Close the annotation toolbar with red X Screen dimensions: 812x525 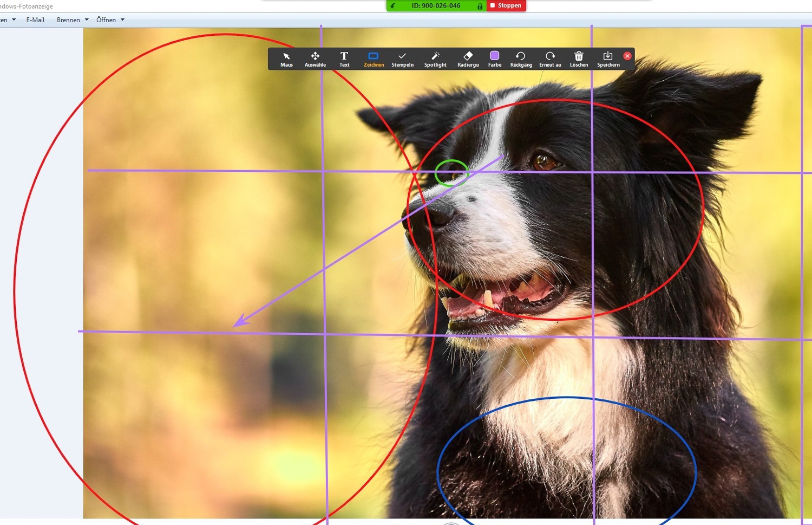tap(627, 56)
